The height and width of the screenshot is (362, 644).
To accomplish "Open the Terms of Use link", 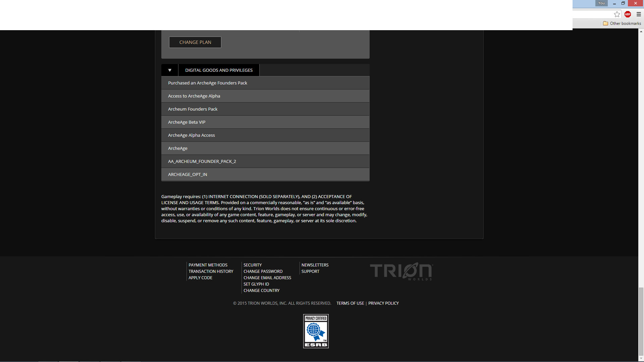I will 350,303.
